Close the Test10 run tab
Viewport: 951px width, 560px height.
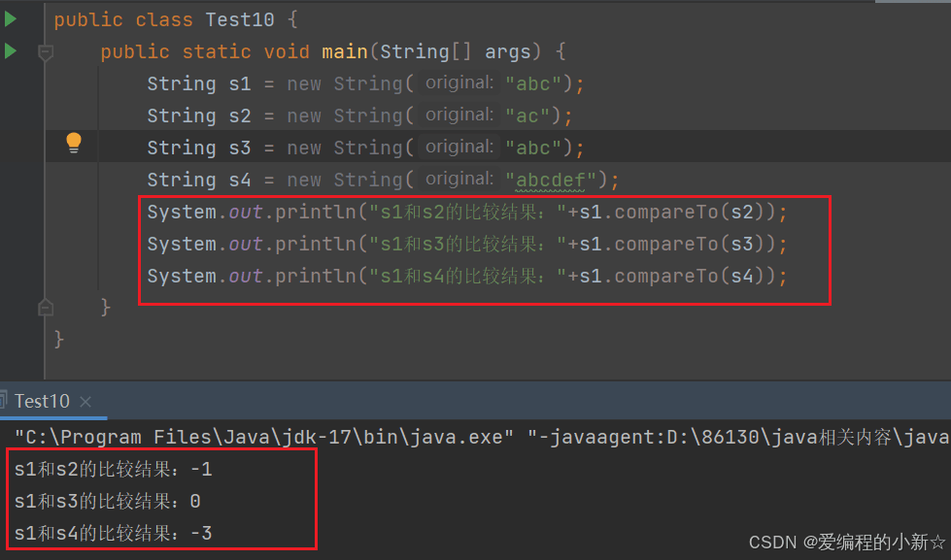pyautogui.click(x=85, y=401)
